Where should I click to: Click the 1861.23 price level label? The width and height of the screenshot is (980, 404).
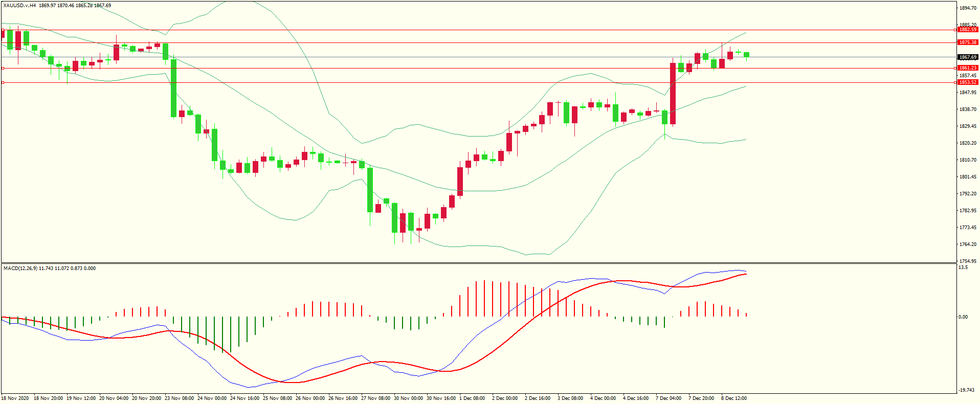[x=967, y=68]
